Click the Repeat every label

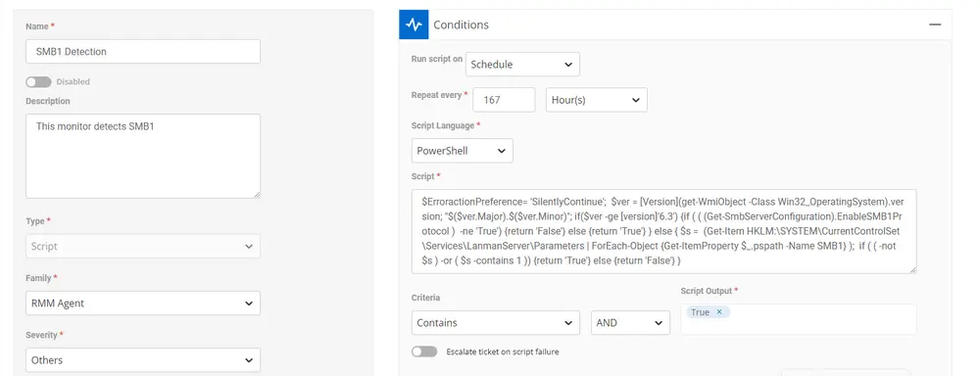pos(437,96)
